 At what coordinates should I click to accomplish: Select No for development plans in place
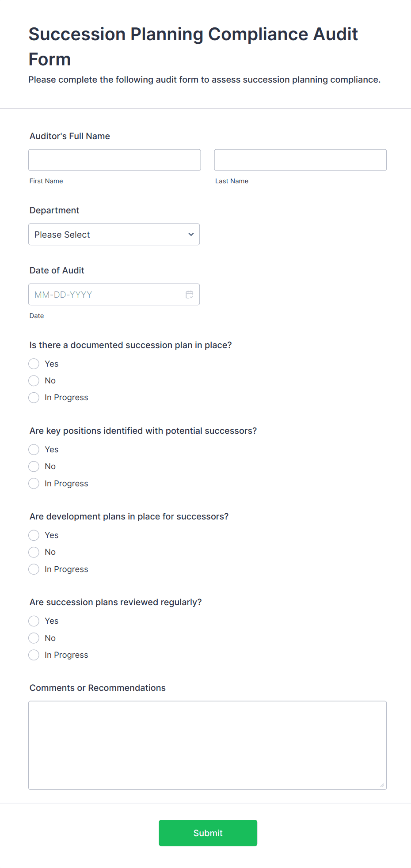pyautogui.click(x=34, y=552)
